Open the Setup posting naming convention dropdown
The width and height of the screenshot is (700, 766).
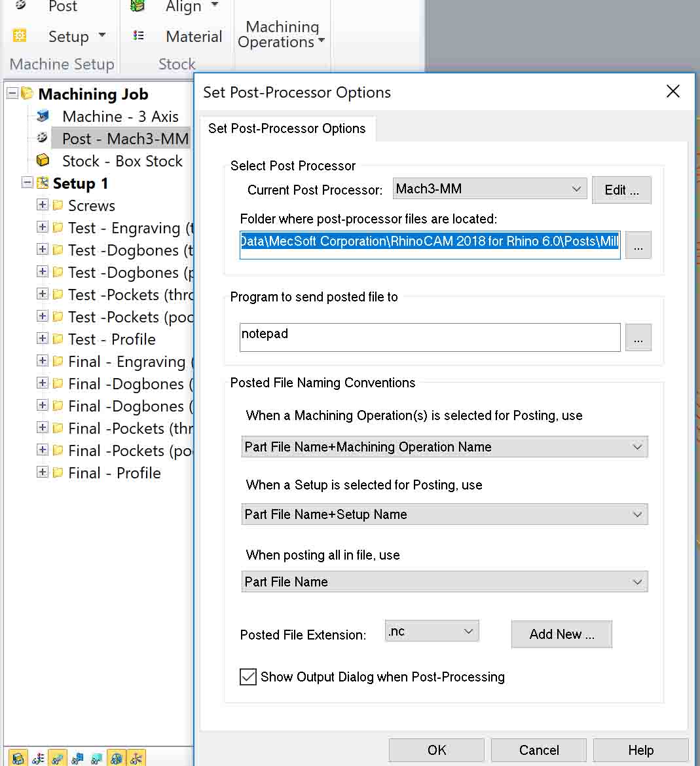(445, 514)
